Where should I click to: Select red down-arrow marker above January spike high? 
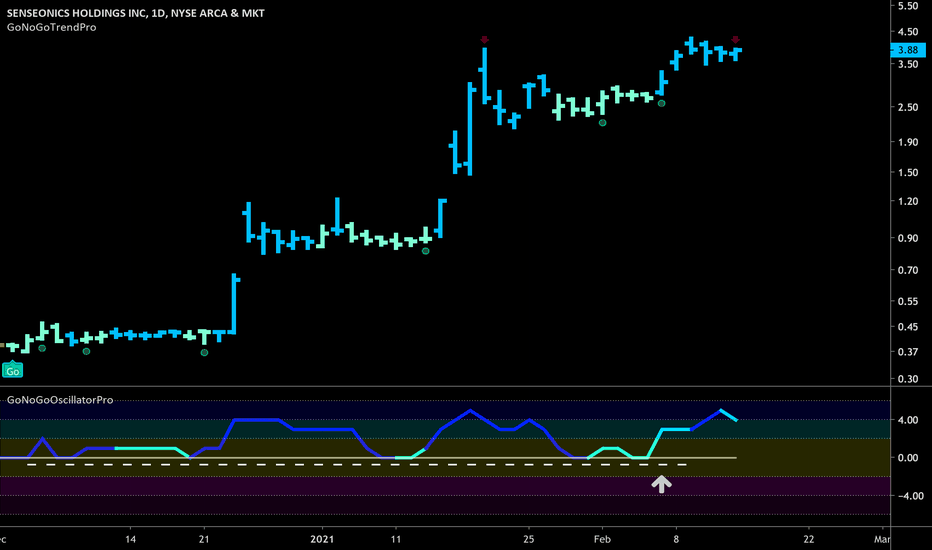click(x=484, y=40)
